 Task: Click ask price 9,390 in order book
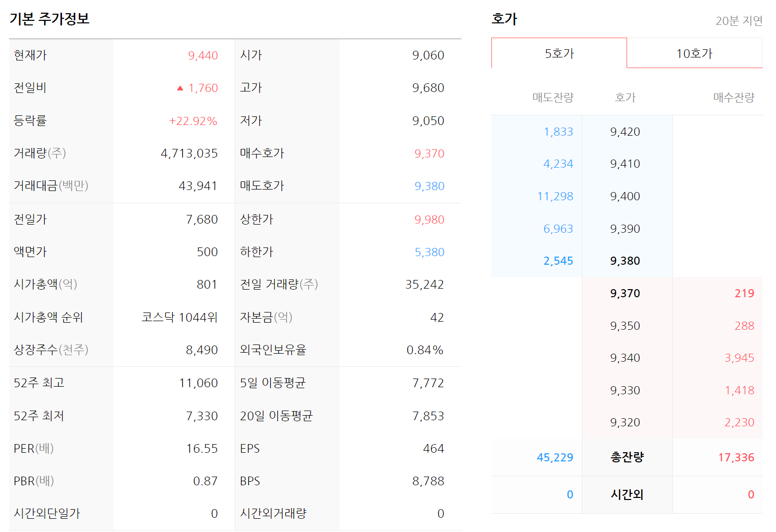(x=625, y=229)
